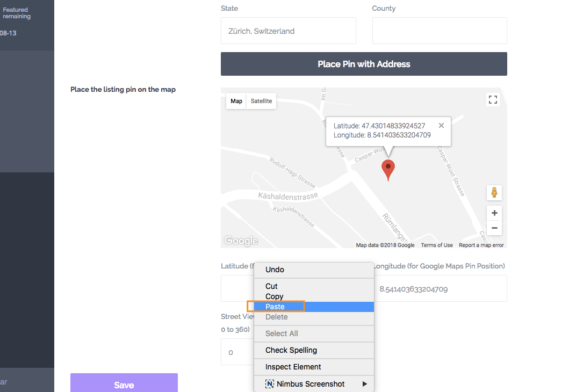
Task: Click the Google logo on the map
Action: [x=240, y=240]
